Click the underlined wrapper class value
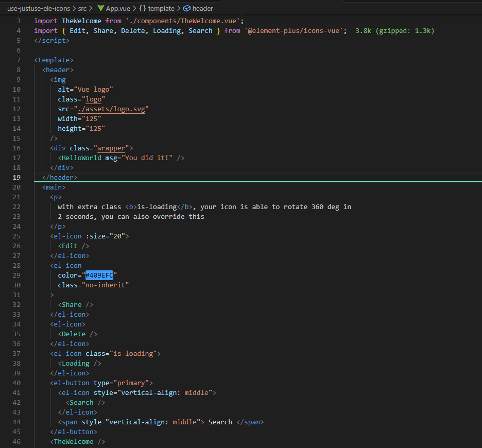Viewport: 482px width, 448px height. pos(111,148)
